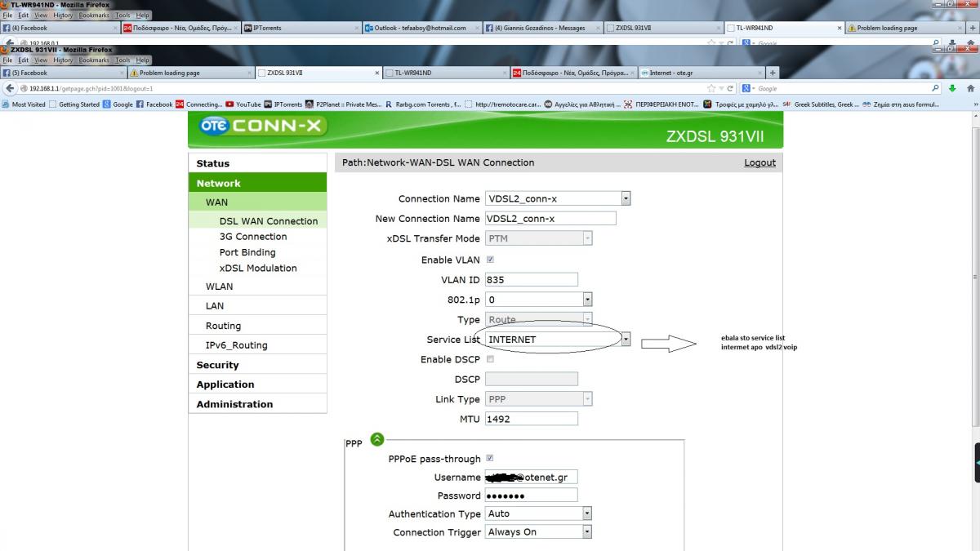Toggle the Enable VLAN checkbox
Viewport: 980px width, 551px height.
(x=490, y=260)
